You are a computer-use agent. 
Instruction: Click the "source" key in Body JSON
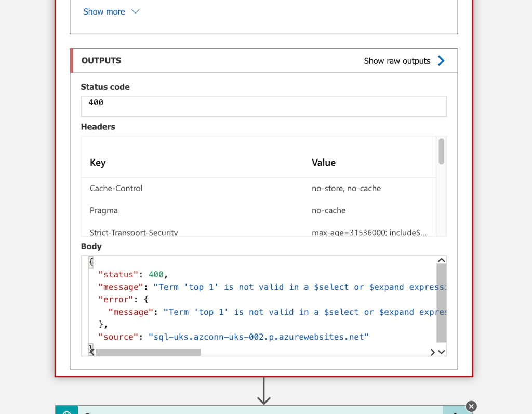click(118, 337)
